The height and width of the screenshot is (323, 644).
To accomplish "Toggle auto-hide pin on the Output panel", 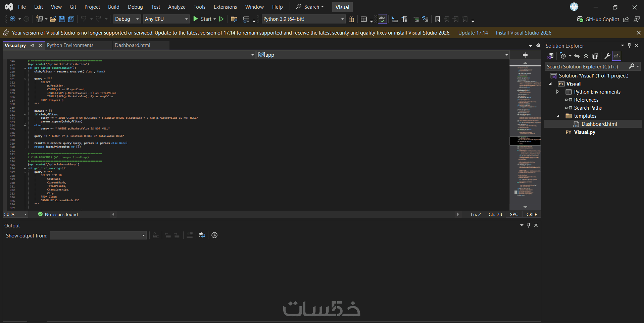I will pos(529,225).
